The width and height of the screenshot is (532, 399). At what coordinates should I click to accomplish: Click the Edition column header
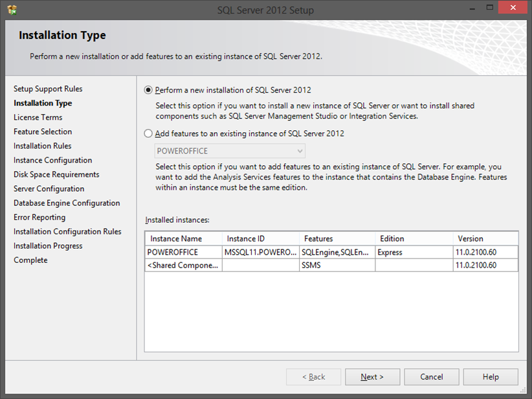(x=414, y=239)
